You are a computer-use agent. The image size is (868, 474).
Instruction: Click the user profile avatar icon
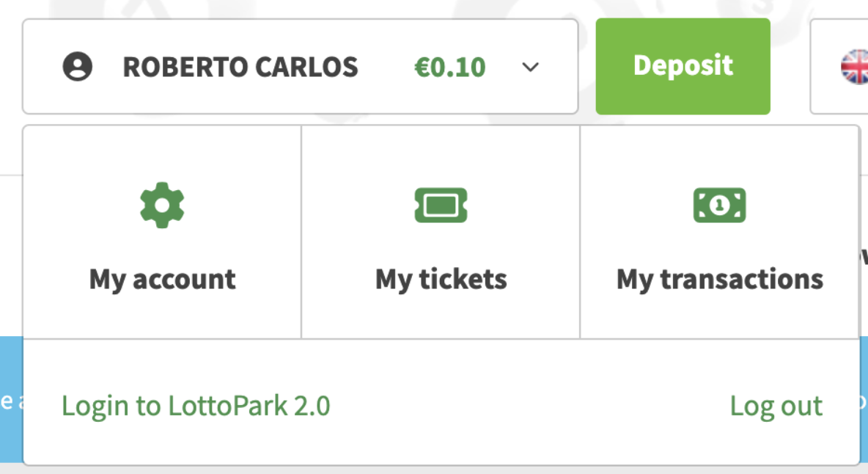click(78, 67)
